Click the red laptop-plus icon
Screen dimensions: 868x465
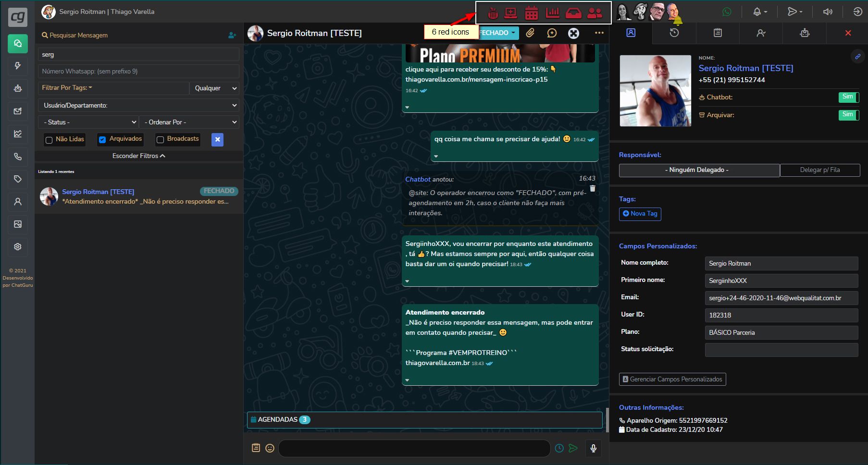[511, 13]
